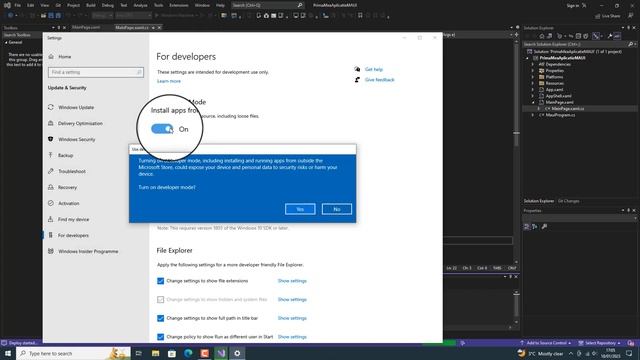
Task: Expand the Resources folder
Action: 532,83
